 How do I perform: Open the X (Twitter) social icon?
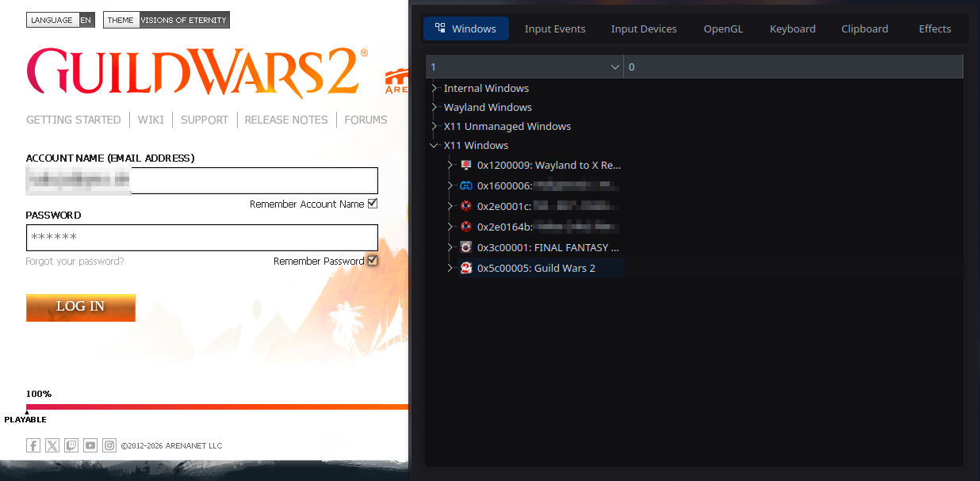(x=52, y=445)
